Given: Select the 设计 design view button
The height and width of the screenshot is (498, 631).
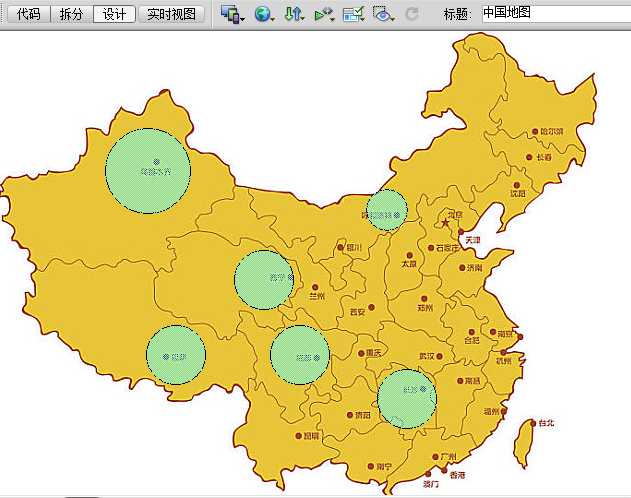Looking at the screenshot, I should pos(114,14).
